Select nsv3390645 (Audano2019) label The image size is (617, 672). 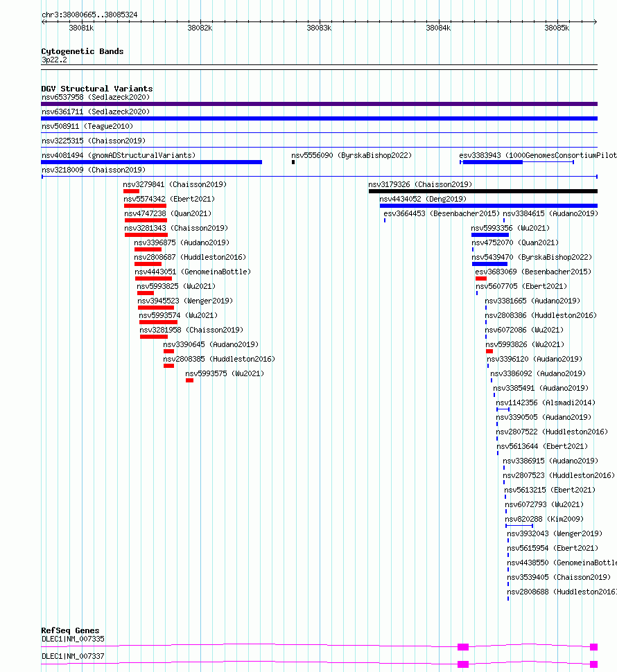coord(211,345)
